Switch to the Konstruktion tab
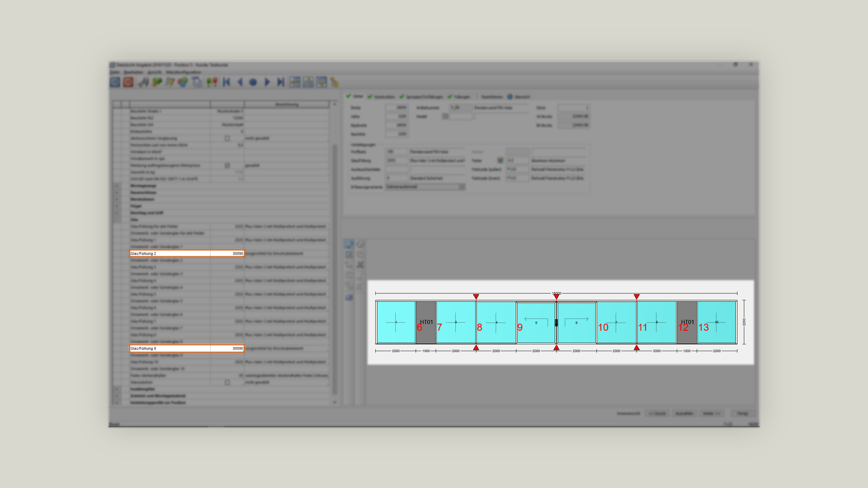868x488 pixels. click(x=381, y=97)
